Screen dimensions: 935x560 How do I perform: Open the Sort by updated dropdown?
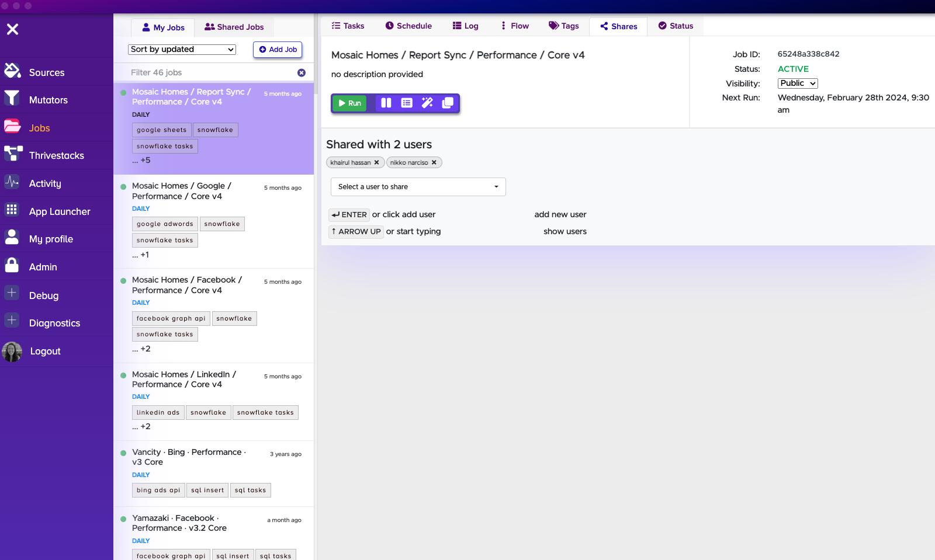(x=182, y=50)
